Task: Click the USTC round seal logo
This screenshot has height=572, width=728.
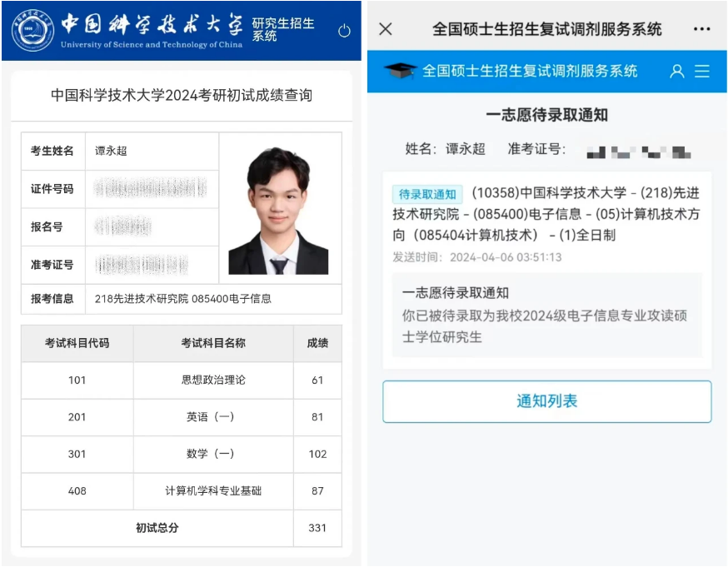Action: [x=32, y=31]
